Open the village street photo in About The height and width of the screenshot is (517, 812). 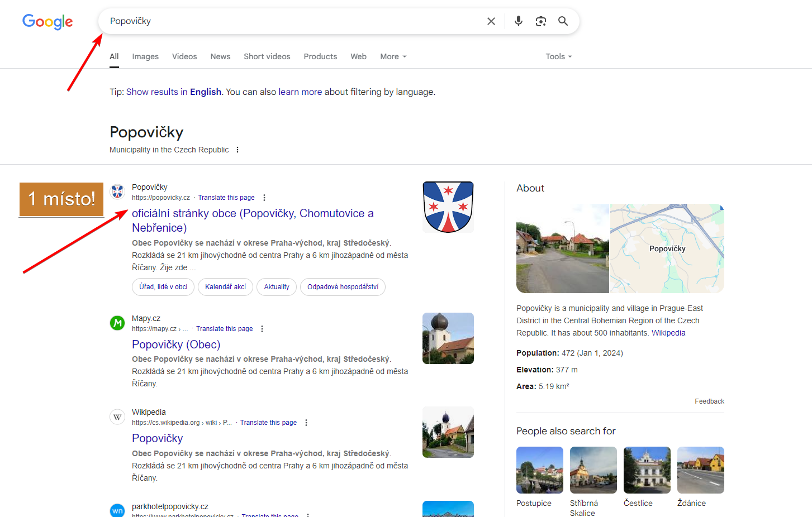(563, 248)
